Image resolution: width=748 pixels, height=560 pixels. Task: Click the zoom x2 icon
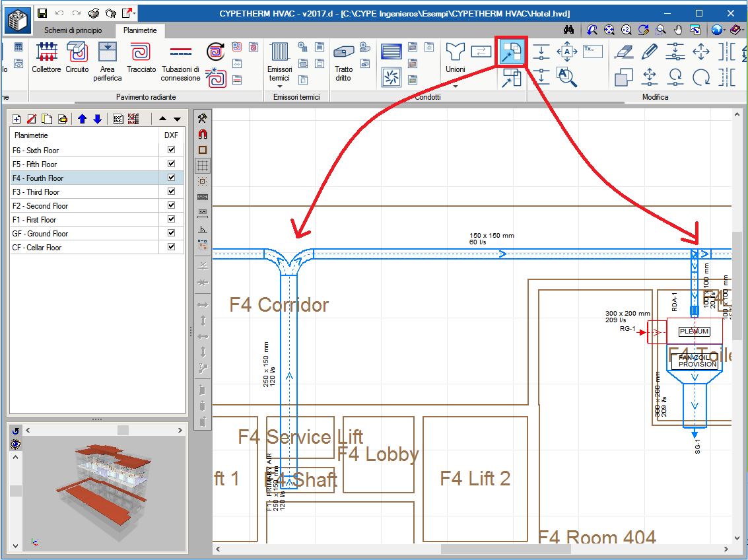[627, 30]
